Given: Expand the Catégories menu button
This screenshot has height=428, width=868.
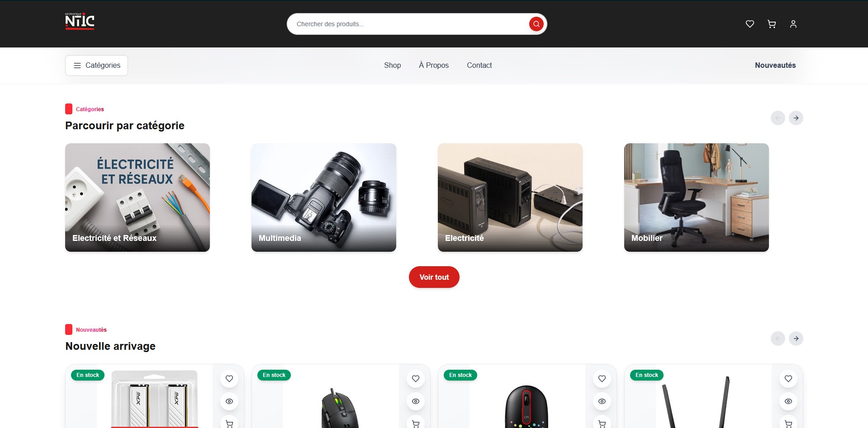Looking at the screenshot, I should click(x=96, y=66).
